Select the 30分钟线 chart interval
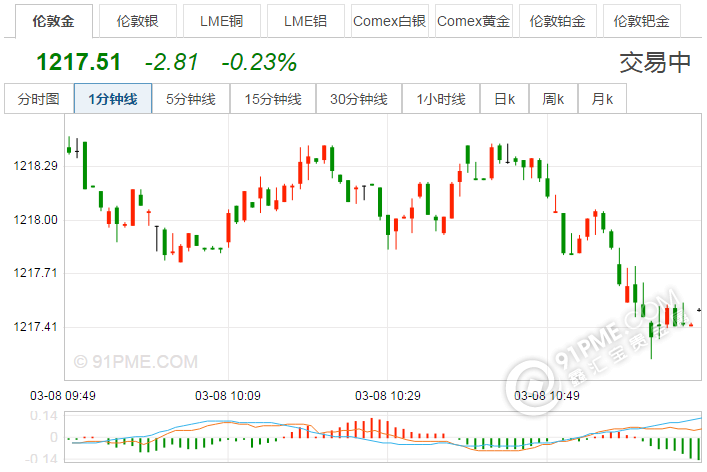This screenshot has height=472, width=707. point(359,99)
